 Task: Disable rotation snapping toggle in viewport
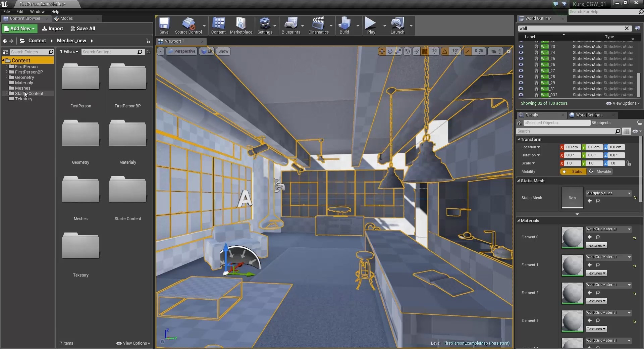pyautogui.click(x=445, y=51)
